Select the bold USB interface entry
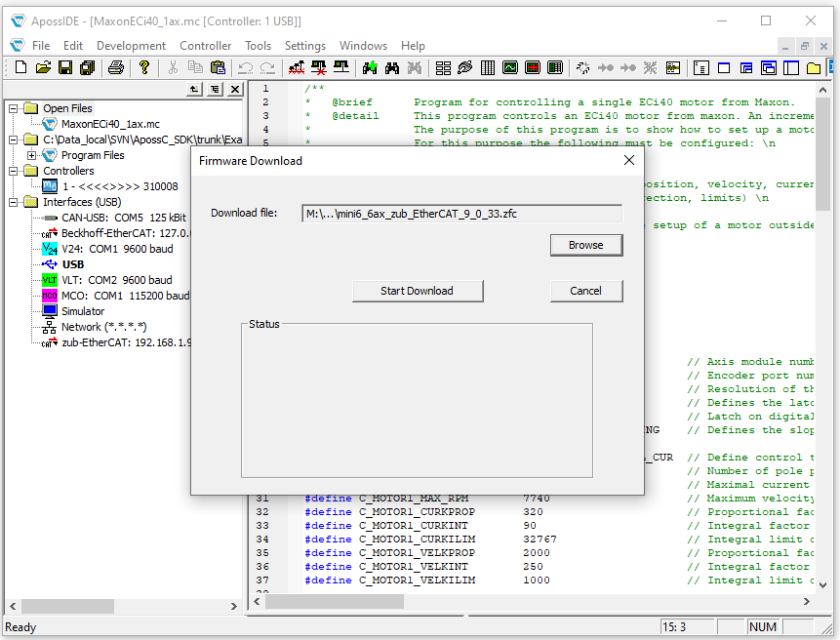Image resolution: width=840 pixels, height=640 pixels. click(x=73, y=264)
